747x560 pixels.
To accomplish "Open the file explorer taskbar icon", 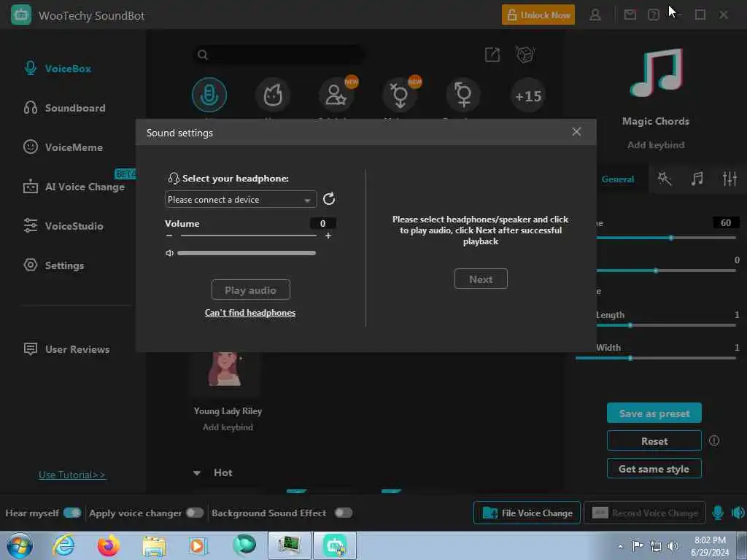I will pyautogui.click(x=153, y=545).
